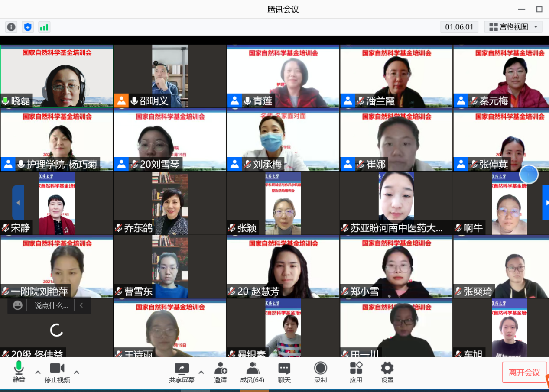The width and height of the screenshot is (549, 392).
Task: Go to the next page of participants
Action: [x=545, y=203]
